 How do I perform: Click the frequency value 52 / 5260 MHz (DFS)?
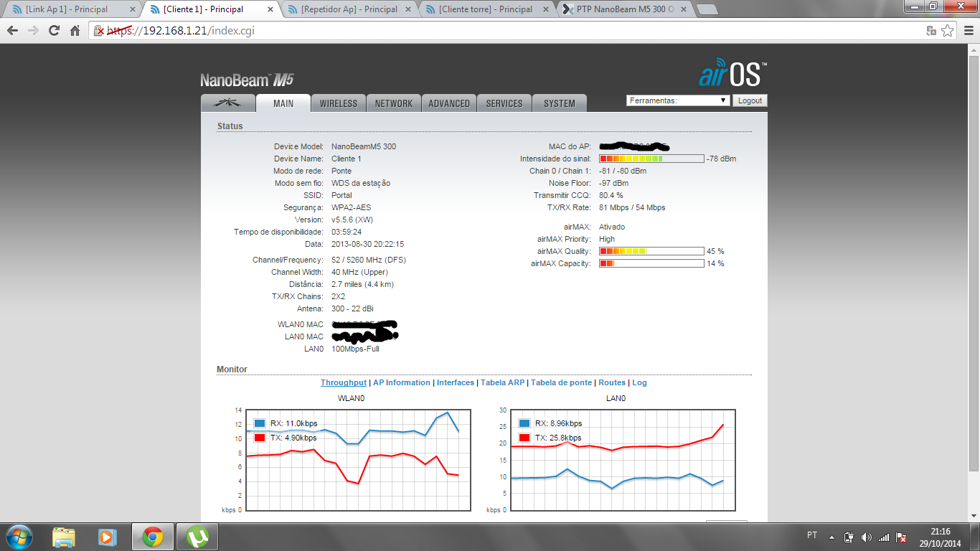point(369,260)
